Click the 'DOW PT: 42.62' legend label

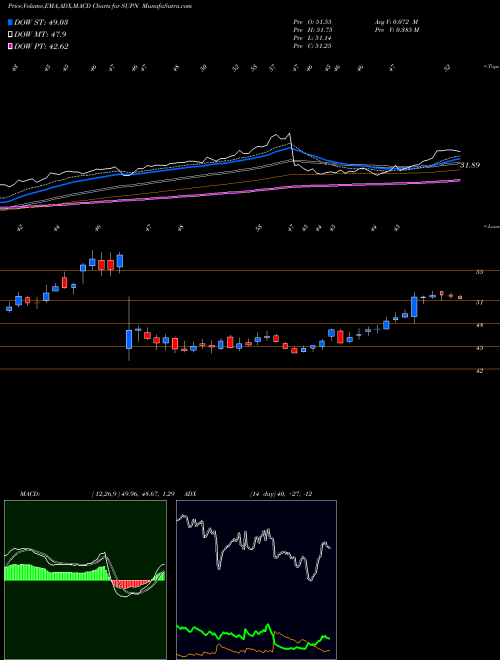41,47
